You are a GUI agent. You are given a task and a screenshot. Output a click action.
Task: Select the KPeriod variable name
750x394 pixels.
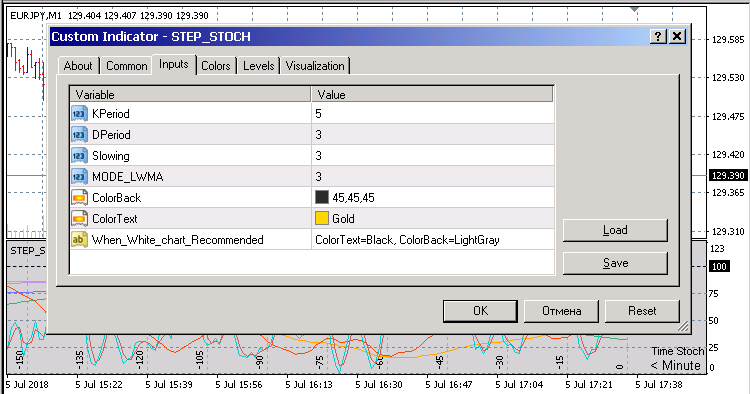click(110, 114)
